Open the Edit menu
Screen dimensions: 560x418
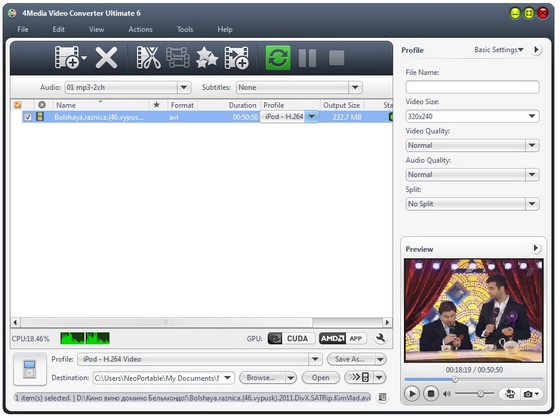tap(59, 29)
